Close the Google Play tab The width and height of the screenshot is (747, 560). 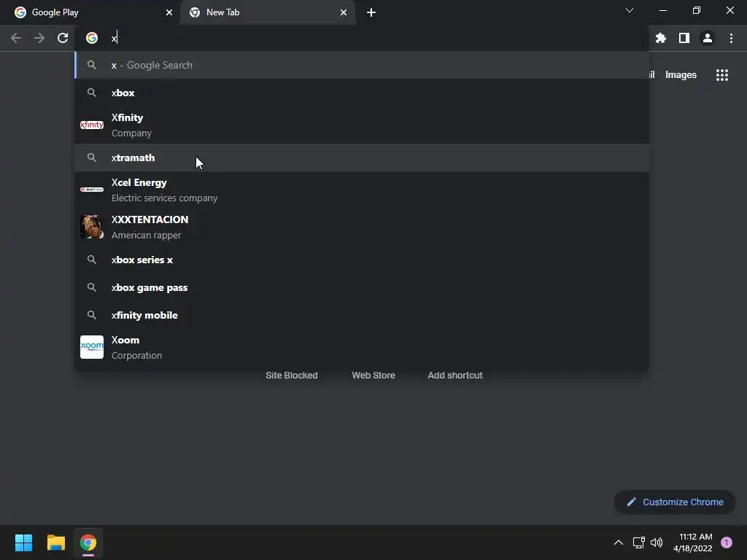(x=169, y=13)
